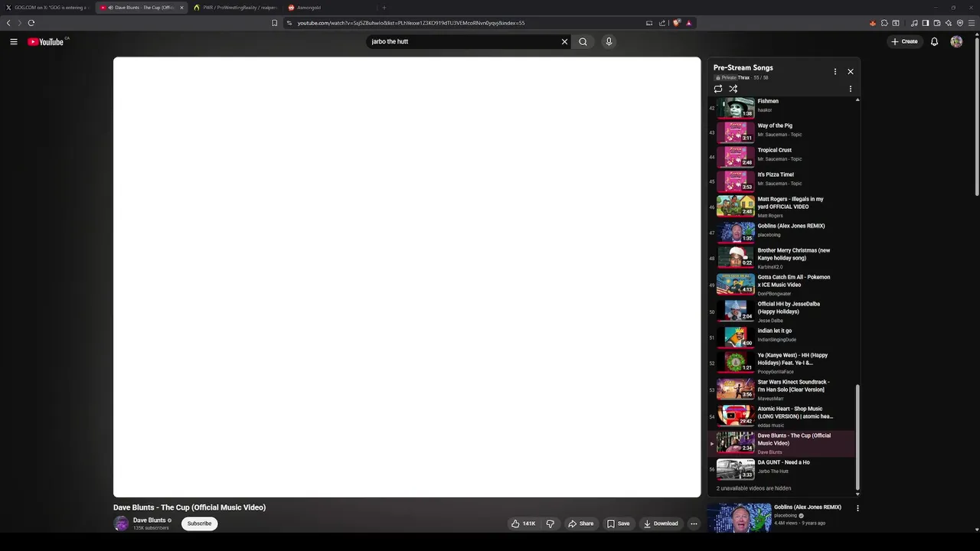Screen dimensions: 980x551
Task: Subscribe to Dave Blunts
Action: [199, 523]
